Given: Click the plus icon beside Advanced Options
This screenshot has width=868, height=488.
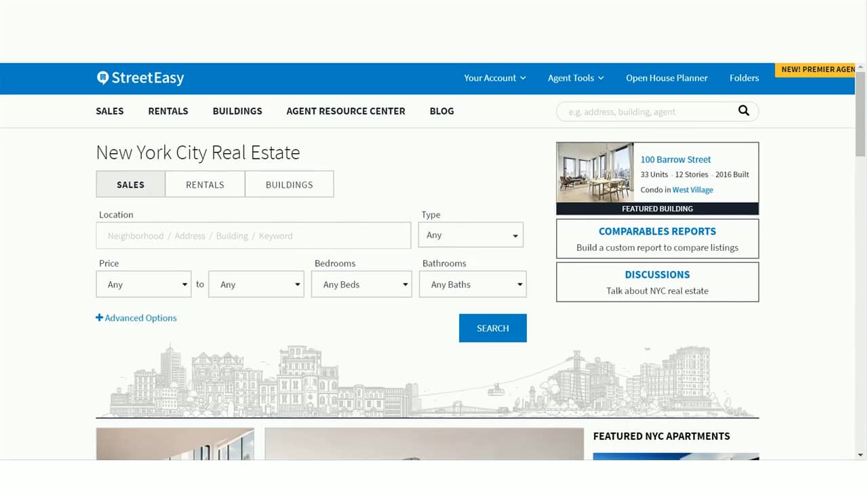Looking at the screenshot, I should 100,317.
